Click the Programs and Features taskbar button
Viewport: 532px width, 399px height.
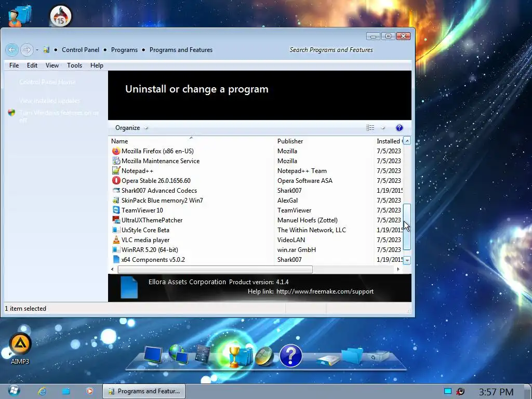[x=144, y=391]
